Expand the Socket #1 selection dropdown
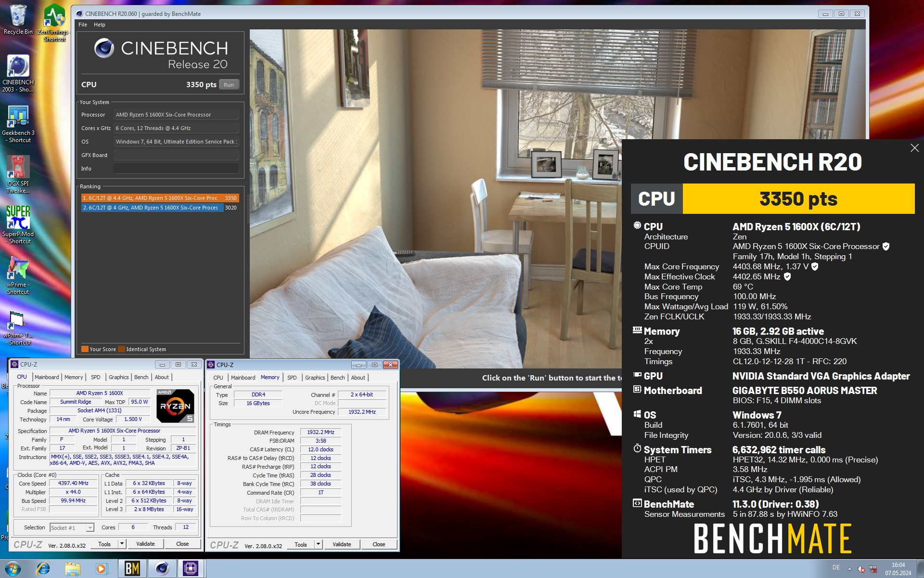This screenshot has height=578, width=924. 90,528
